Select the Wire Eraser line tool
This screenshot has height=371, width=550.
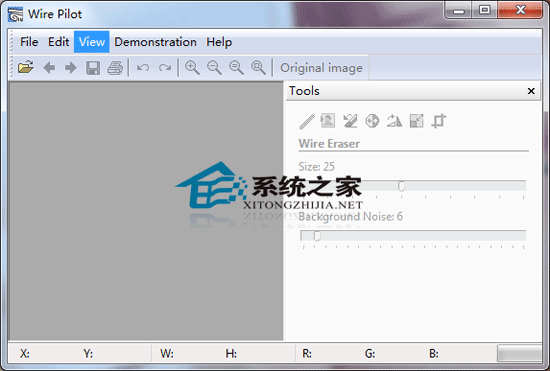pos(307,121)
